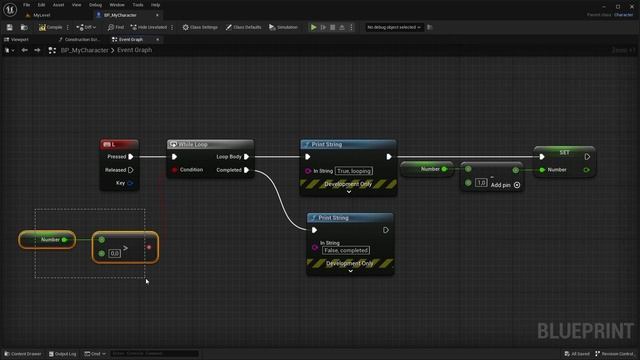Navigate forward in graph history
Screen dimensions: 640x360
(x=37, y=50)
